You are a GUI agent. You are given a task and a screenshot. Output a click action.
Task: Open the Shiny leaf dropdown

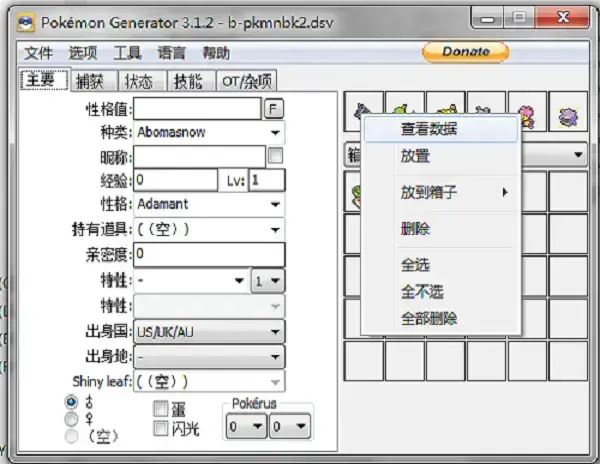click(209, 382)
